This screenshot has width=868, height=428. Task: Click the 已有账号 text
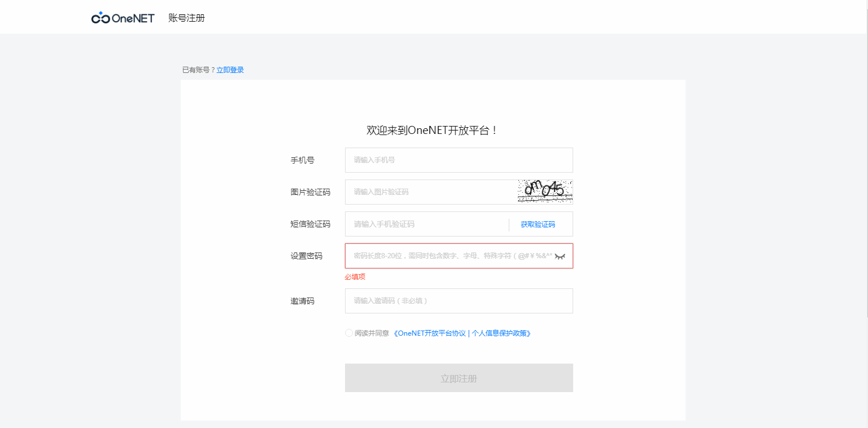tap(198, 70)
